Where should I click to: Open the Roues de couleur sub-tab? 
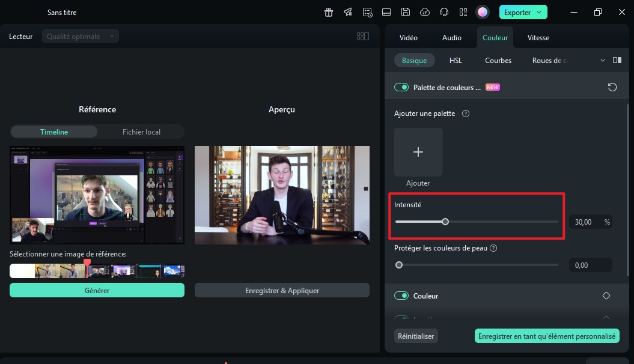point(550,60)
